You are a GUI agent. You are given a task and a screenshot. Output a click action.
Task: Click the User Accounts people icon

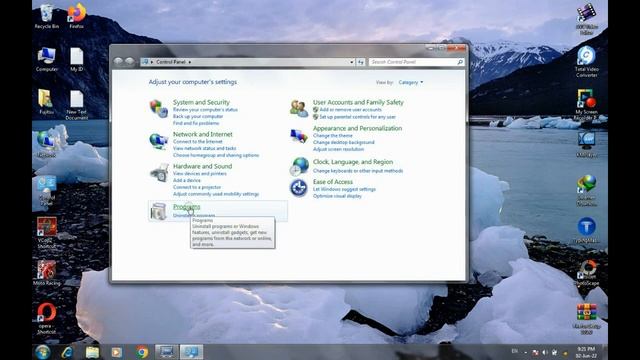click(299, 109)
